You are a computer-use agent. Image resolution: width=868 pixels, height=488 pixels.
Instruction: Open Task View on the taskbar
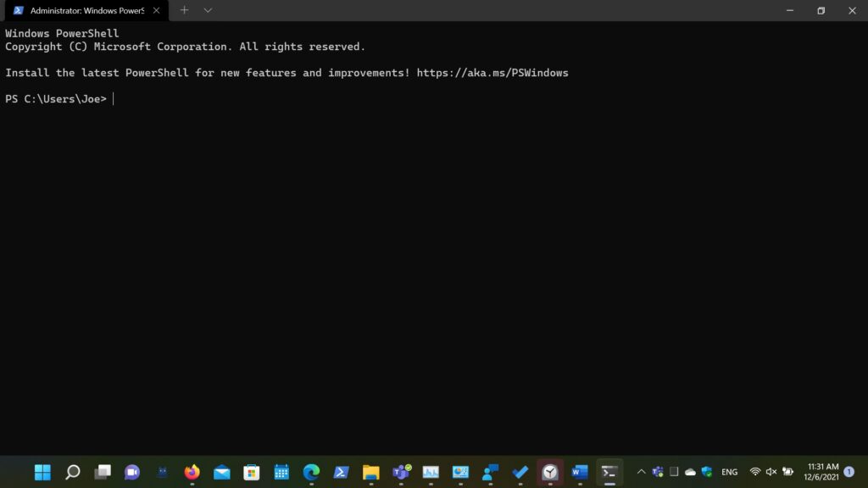(x=103, y=472)
